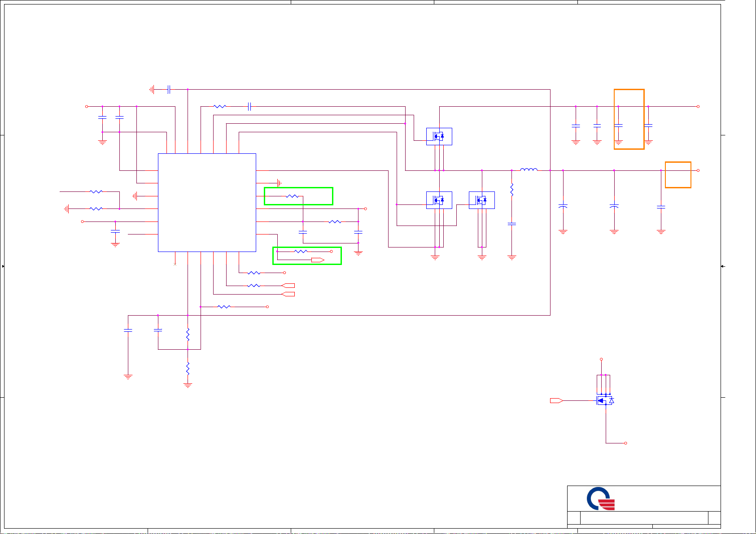Click the terminal circle ending the top right supply rail
The width and height of the screenshot is (756, 534).
[x=698, y=106]
